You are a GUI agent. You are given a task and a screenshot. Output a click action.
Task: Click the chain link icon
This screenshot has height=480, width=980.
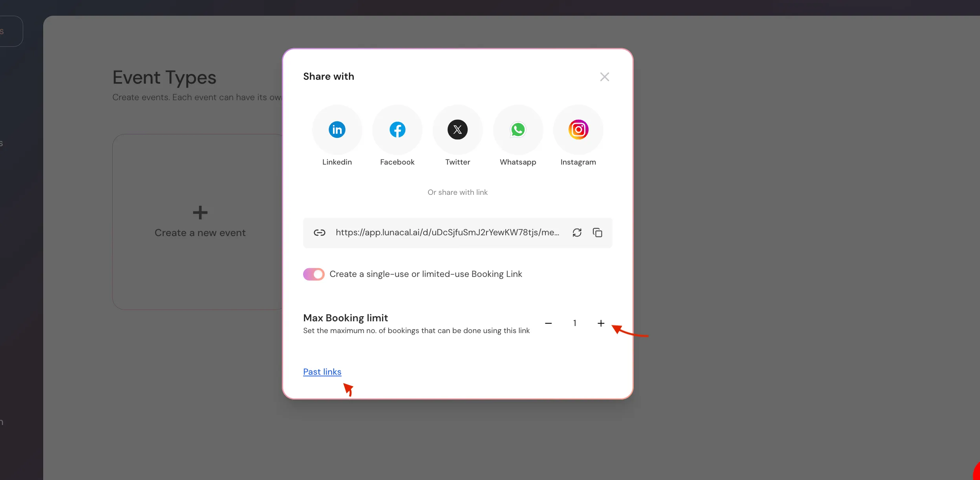click(319, 233)
